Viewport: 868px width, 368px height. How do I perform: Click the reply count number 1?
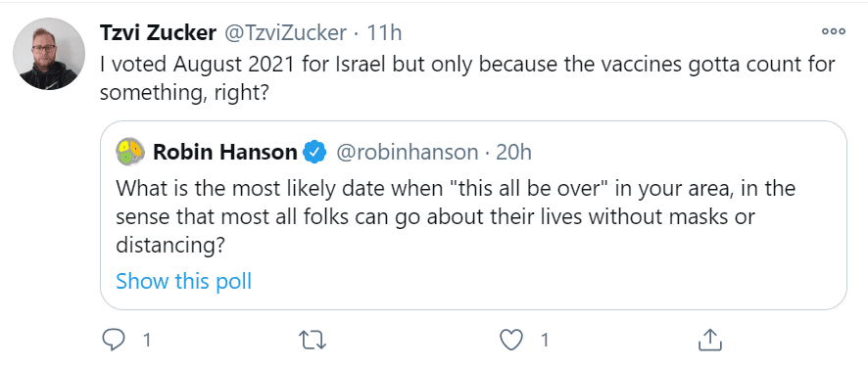coord(147,341)
